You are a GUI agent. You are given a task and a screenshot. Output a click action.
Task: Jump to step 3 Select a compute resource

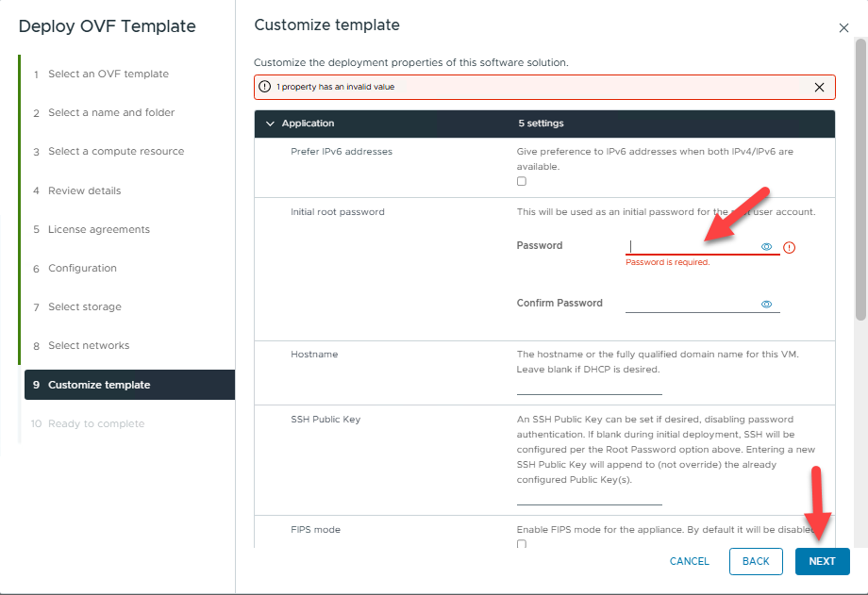pos(116,151)
